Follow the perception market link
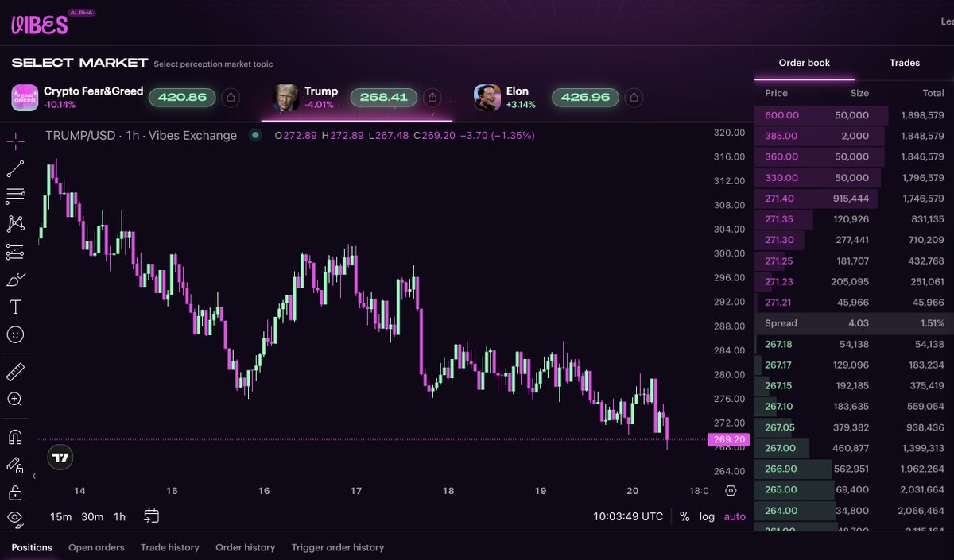 pos(215,64)
